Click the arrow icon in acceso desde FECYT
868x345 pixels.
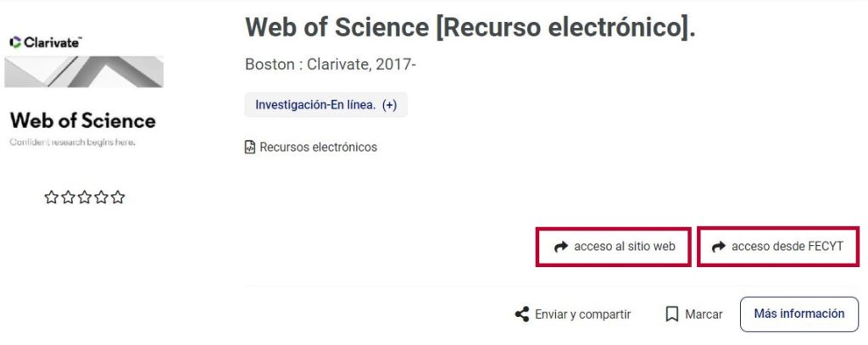coord(719,247)
